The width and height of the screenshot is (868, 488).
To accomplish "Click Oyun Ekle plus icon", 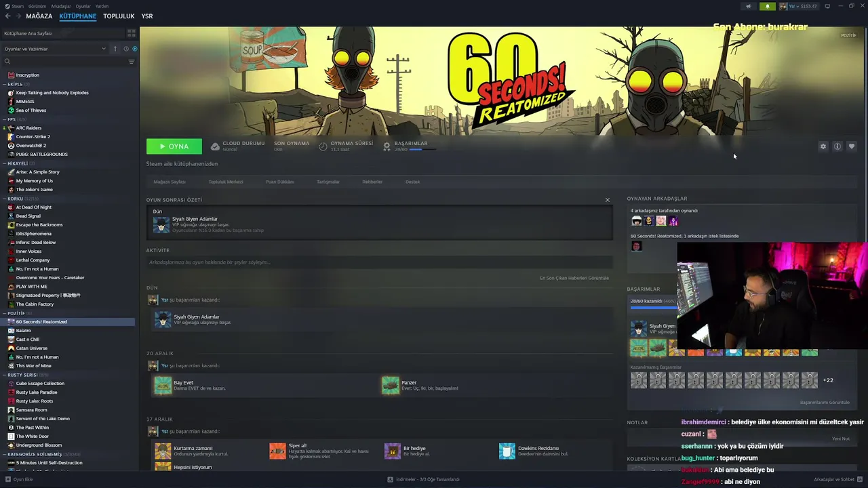I will 7,479.
